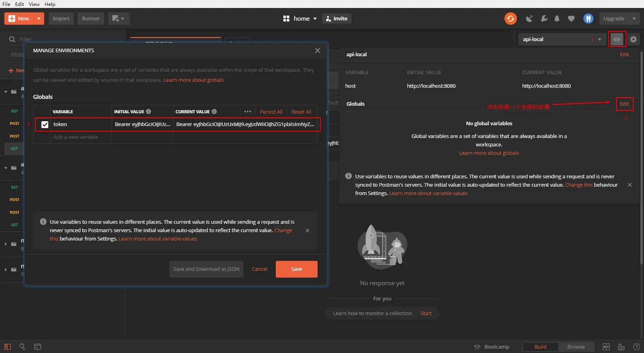
Task: Click the new window icon button
Action: [119, 18]
